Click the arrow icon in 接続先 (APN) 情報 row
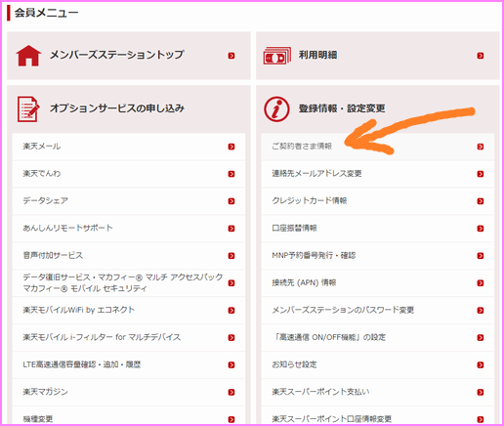Viewport: 504px width, 426px height. (x=481, y=283)
